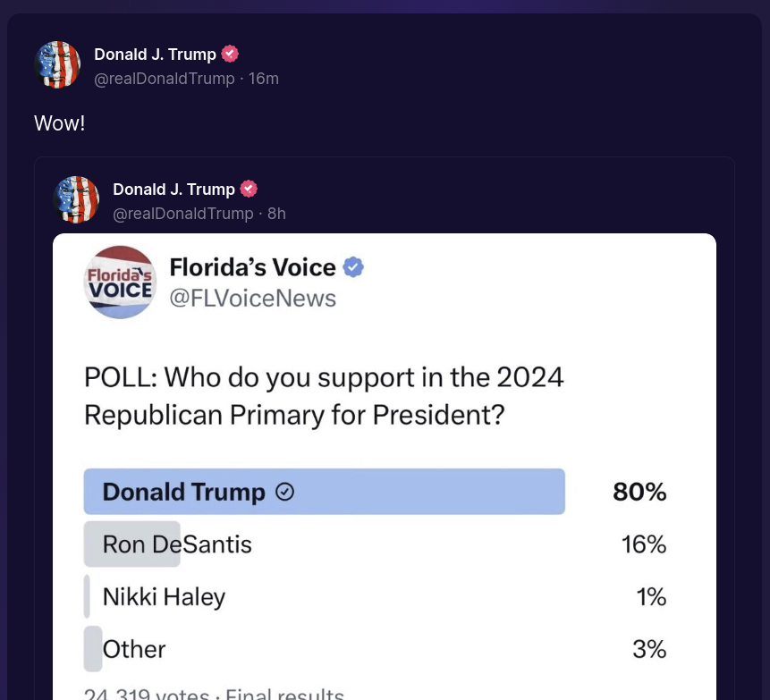Click the Florida's Voice account name
Viewport: 770px width, 700px height.
(x=253, y=267)
